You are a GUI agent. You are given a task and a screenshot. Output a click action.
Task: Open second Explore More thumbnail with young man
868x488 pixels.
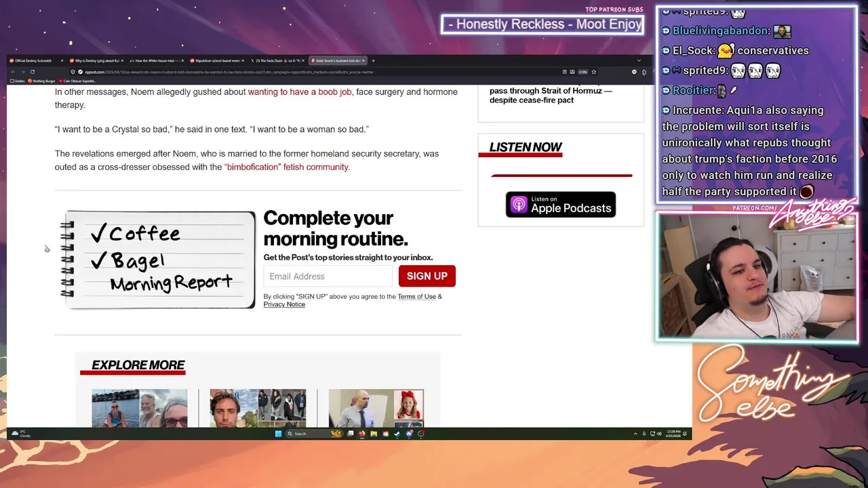click(258, 408)
